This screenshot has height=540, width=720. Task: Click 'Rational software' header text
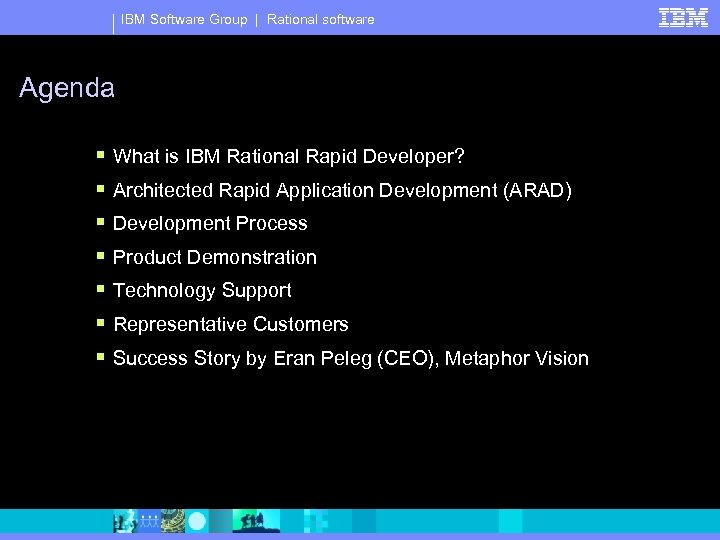321,19
